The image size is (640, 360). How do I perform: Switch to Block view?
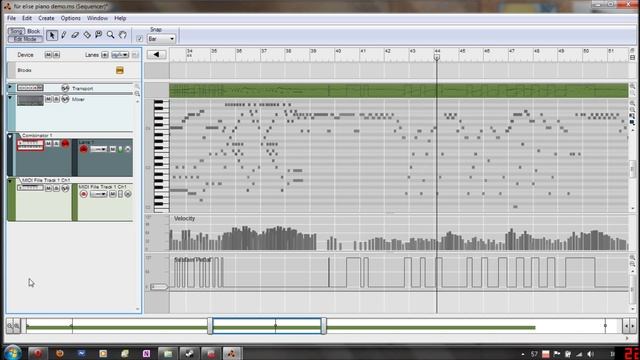[x=33, y=31]
